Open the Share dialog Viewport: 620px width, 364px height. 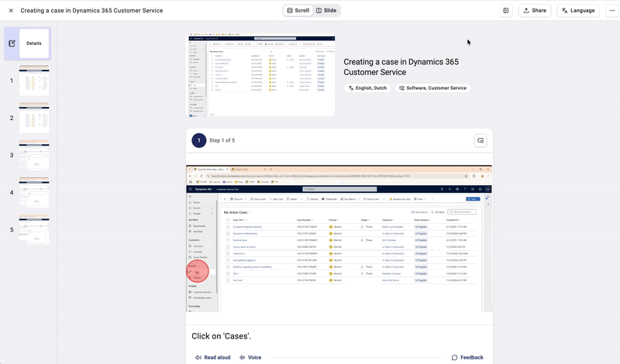[535, 11]
